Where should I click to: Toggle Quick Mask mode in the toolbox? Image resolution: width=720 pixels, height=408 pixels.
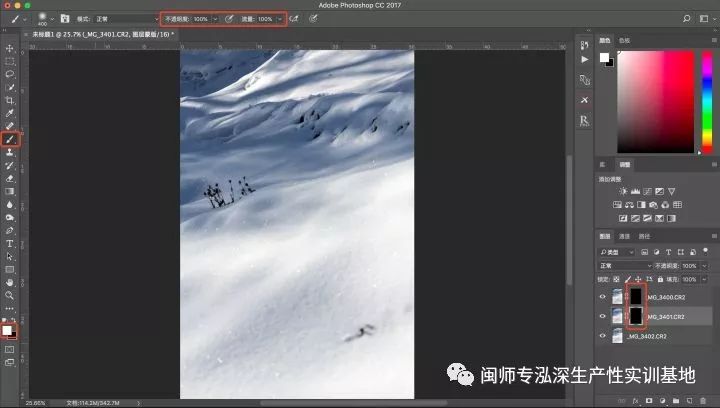pyautogui.click(x=9, y=350)
